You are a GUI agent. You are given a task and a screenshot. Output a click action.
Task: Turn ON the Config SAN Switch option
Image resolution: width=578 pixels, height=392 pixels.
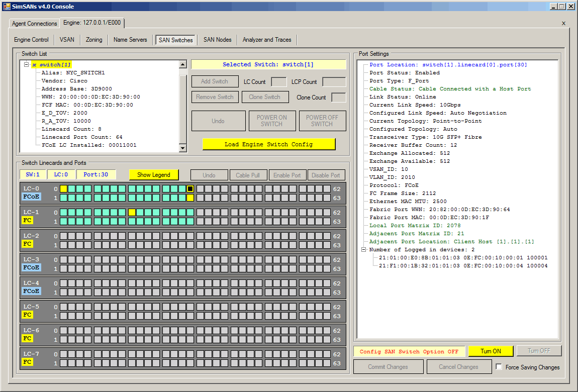[491, 351]
